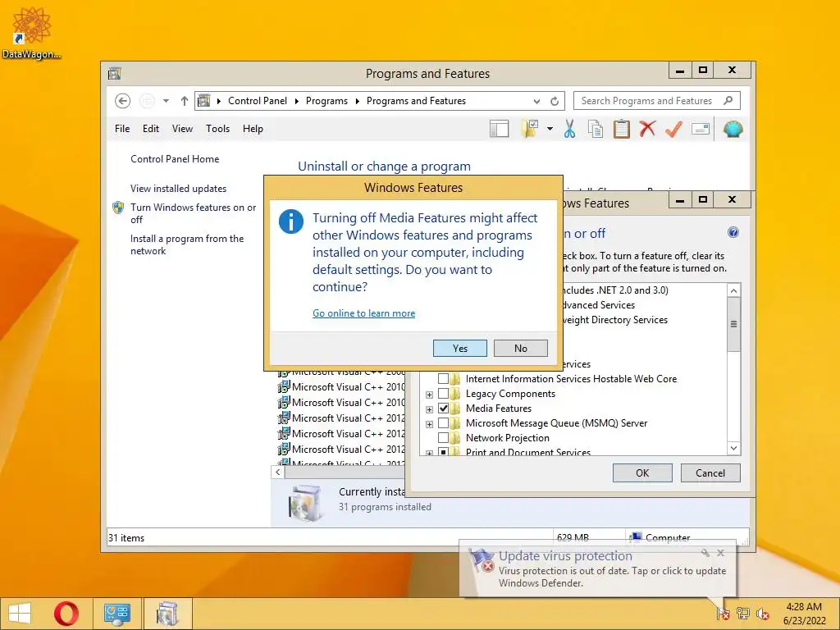Click the network tray icon

click(x=743, y=614)
